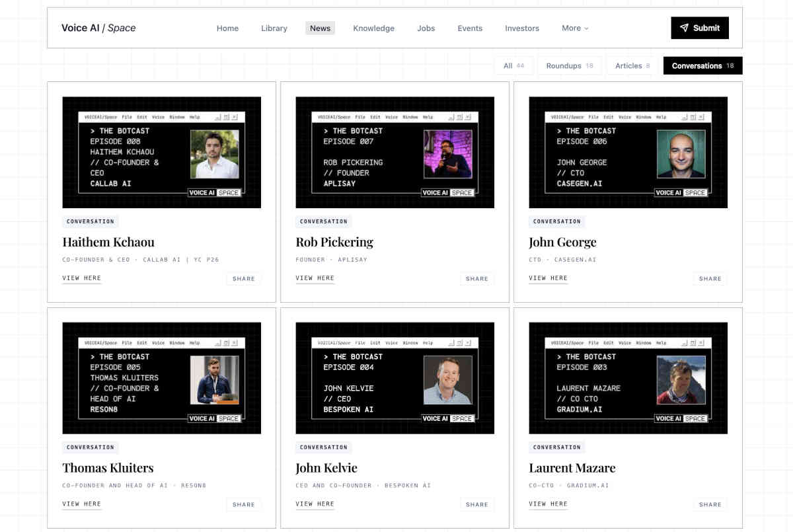
Task: Share the Thomas Kluiters conversation
Action: [x=244, y=504]
